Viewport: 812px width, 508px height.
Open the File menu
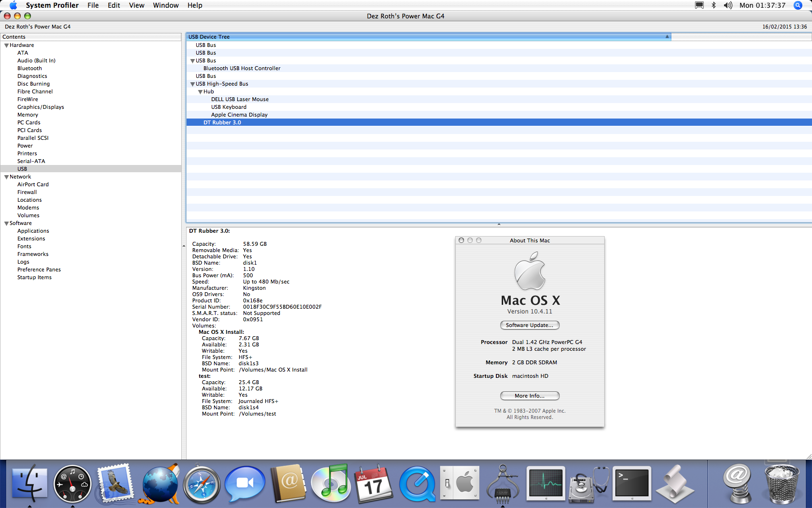93,5
